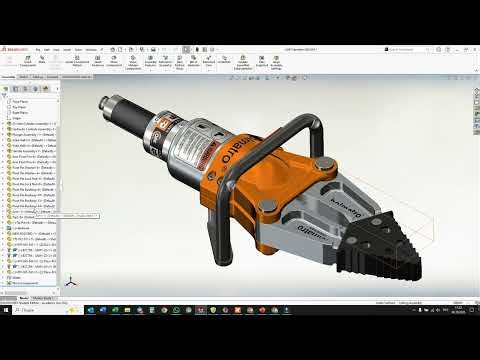Select Right Plane in the tree
Screen dimensions: 480x360
click(x=20, y=113)
